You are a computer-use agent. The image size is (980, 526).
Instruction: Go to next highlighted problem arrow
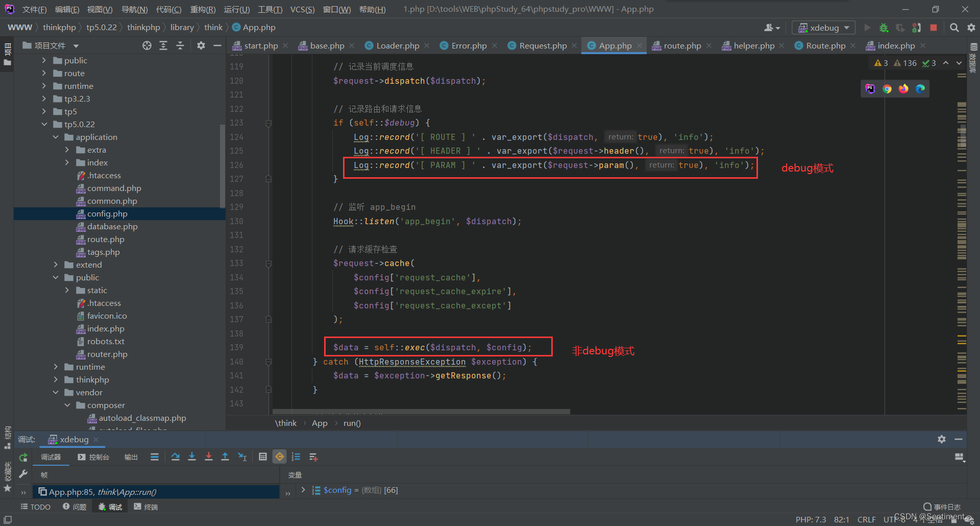pyautogui.click(x=959, y=63)
